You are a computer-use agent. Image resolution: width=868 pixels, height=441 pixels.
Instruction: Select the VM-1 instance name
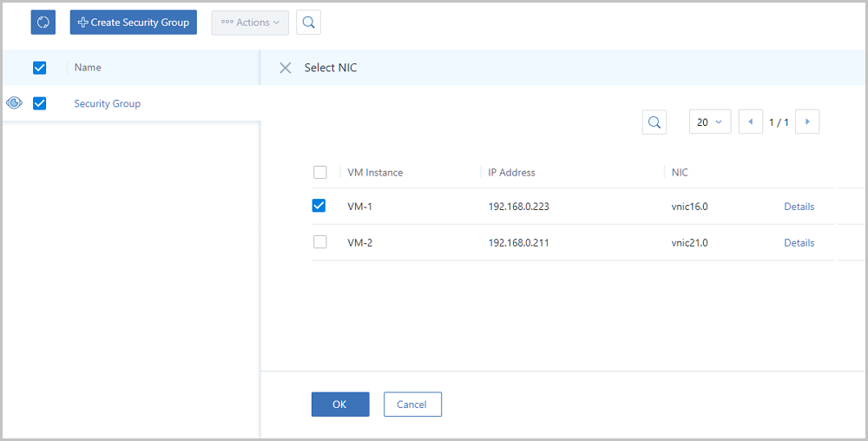point(360,207)
